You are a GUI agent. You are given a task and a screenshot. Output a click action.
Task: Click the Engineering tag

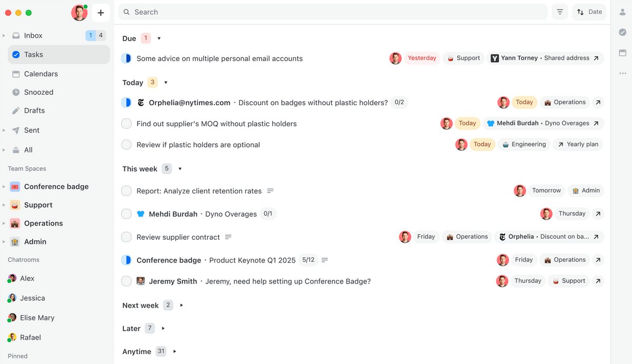coord(523,144)
